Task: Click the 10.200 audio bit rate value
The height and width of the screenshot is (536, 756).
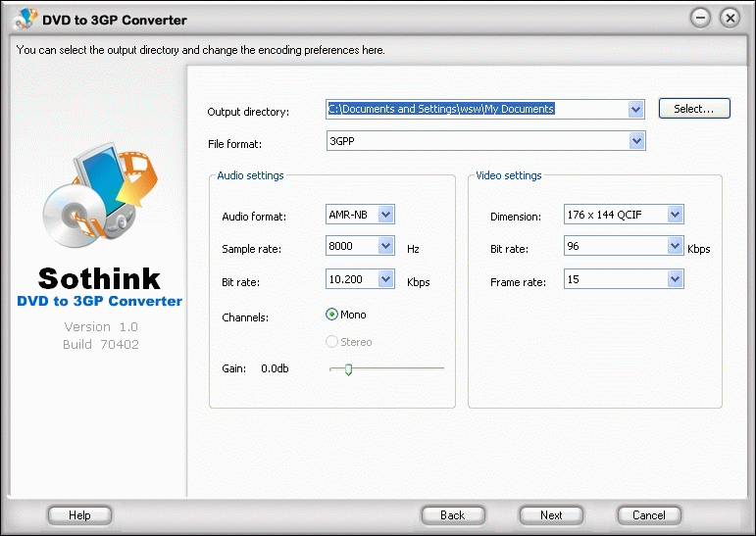Action: tap(345, 279)
